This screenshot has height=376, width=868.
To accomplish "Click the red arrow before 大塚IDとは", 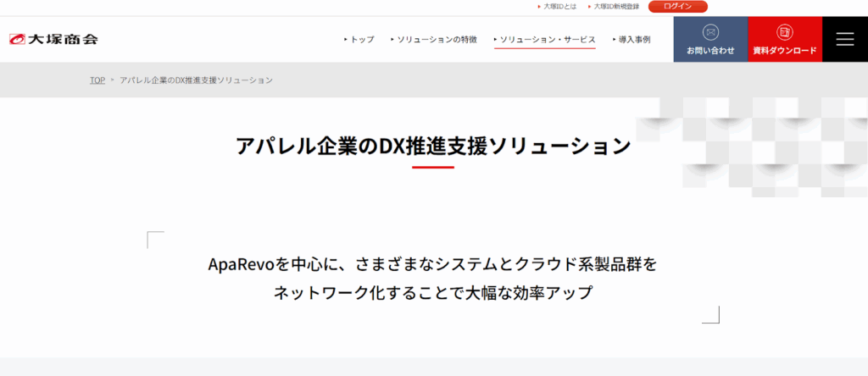I will tap(539, 7).
